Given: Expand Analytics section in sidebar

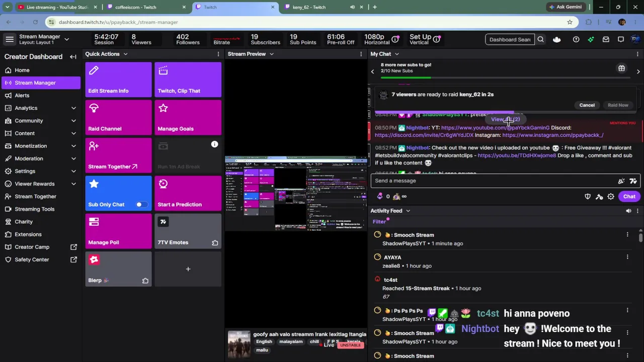Looking at the screenshot, I should click(x=73, y=108).
